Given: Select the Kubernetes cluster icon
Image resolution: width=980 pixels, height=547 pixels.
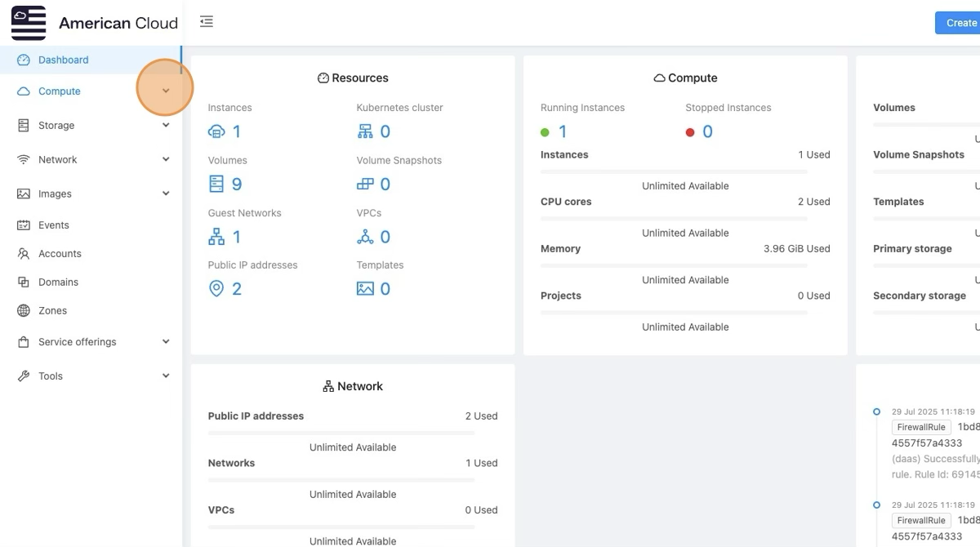Looking at the screenshot, I should click(365, 131).
